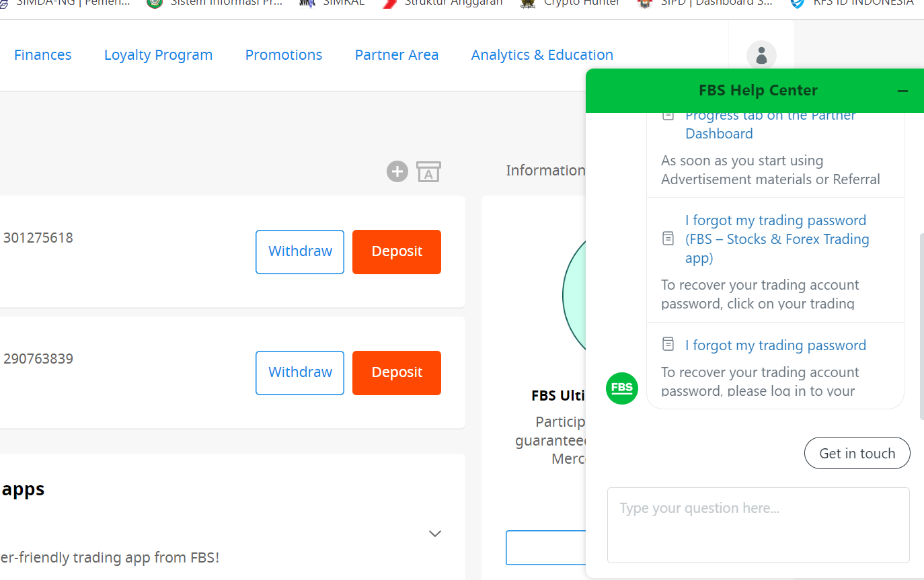
Task: Withdraw from account 301275618
Action: tap(300, 252)
